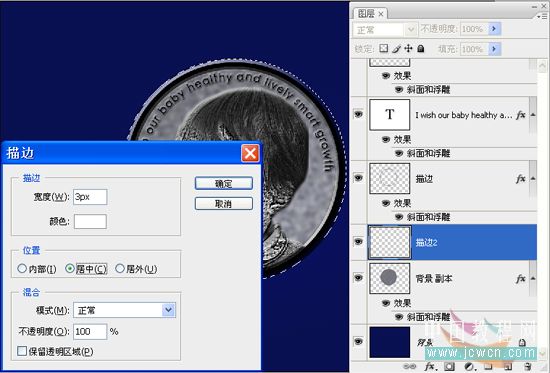This screenshot has height=373, width=550.
Task: Toggle visibility of the text layer
Action: coord(358,114)
